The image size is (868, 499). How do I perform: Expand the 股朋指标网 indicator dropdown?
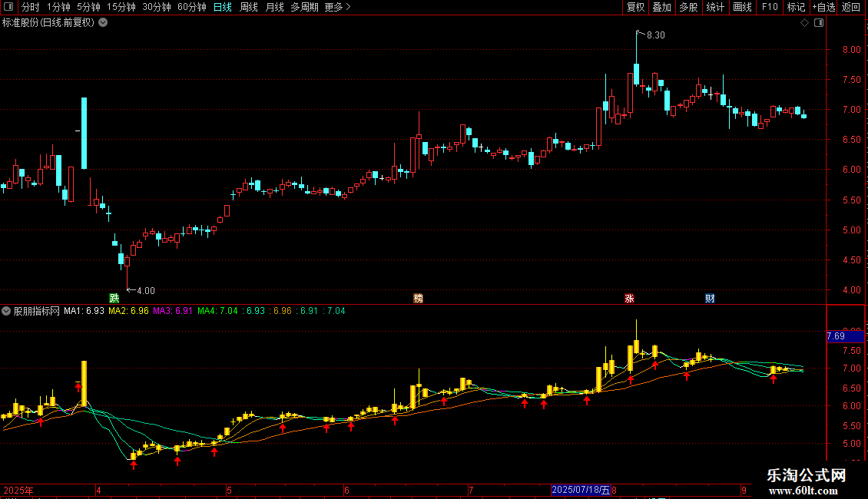tap(6, 311)
